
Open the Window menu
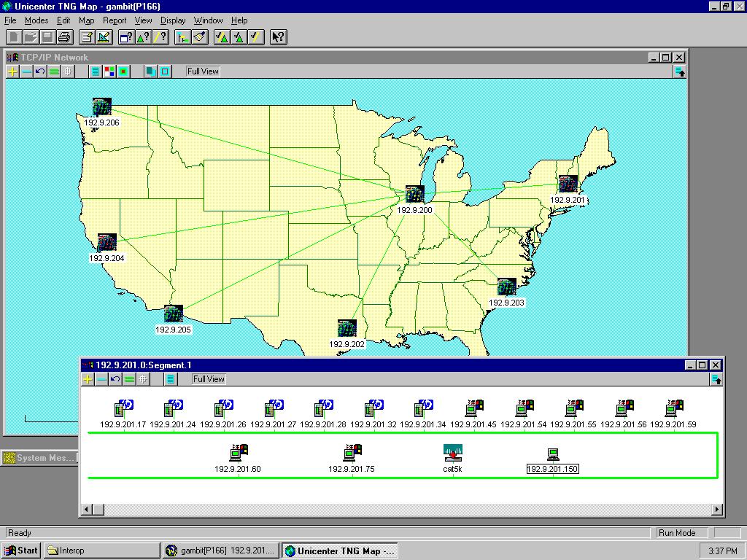208,20
